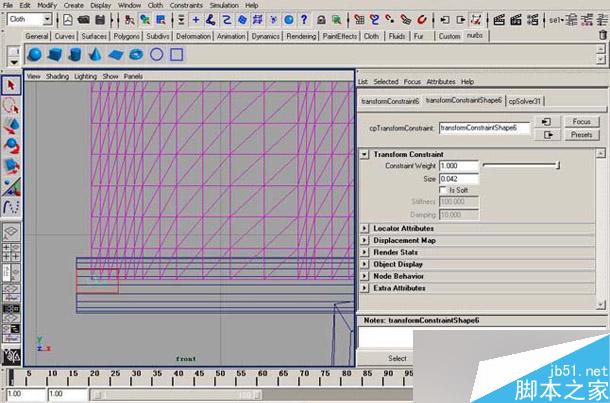The width and height of the screenshot is (610, 403).
Task: Click the Size value field showing 0.042
Action: pos(459,179)
